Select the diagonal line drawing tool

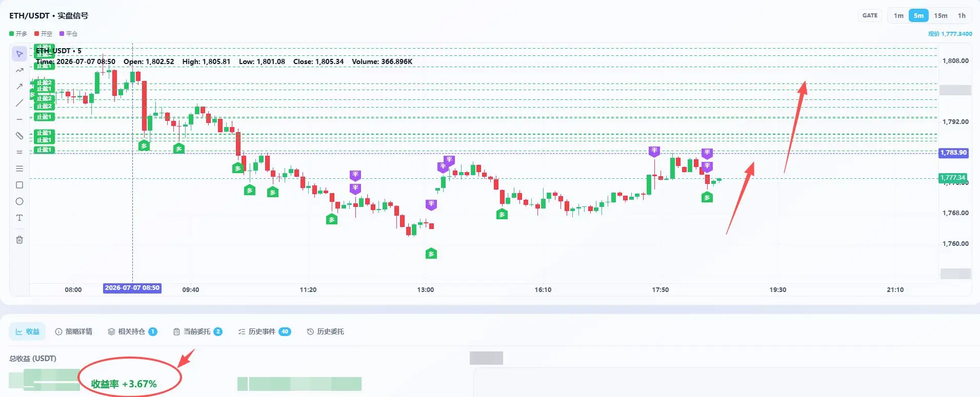click(19, 103)
